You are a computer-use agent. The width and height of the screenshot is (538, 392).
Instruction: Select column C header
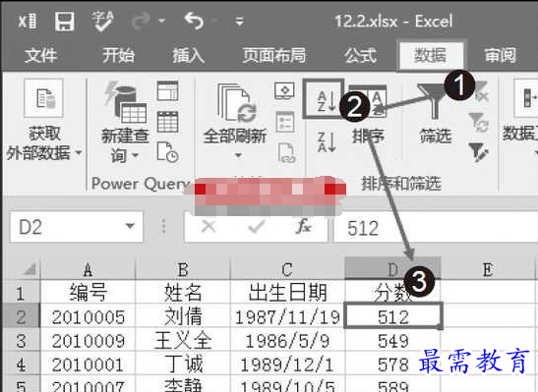[287, 269]
